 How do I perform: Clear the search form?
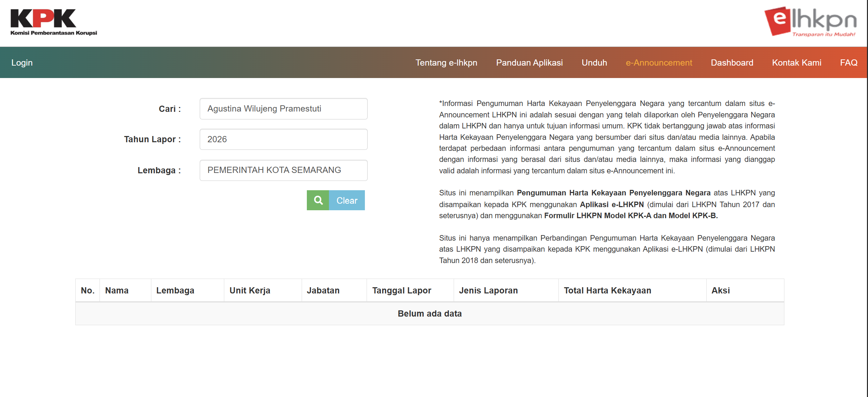347,200
